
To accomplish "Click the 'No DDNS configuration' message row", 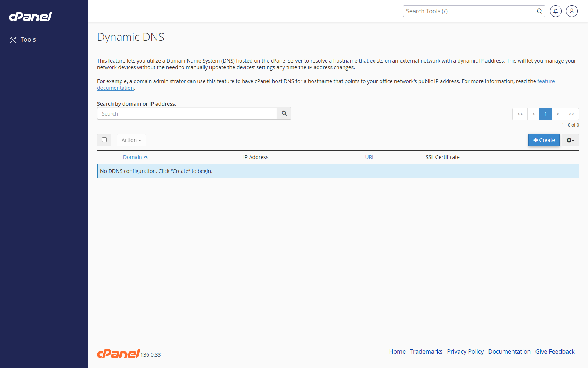I will click(338, 171).
